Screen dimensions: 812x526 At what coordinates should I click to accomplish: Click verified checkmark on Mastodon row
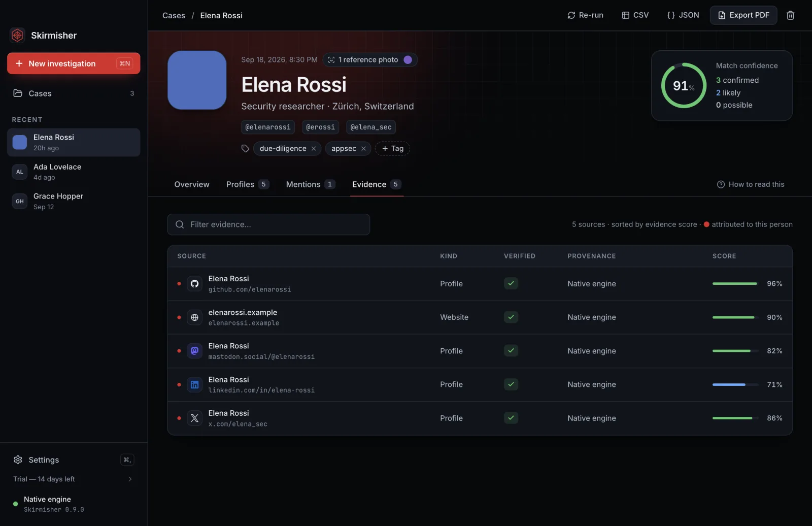click(511, 350)
